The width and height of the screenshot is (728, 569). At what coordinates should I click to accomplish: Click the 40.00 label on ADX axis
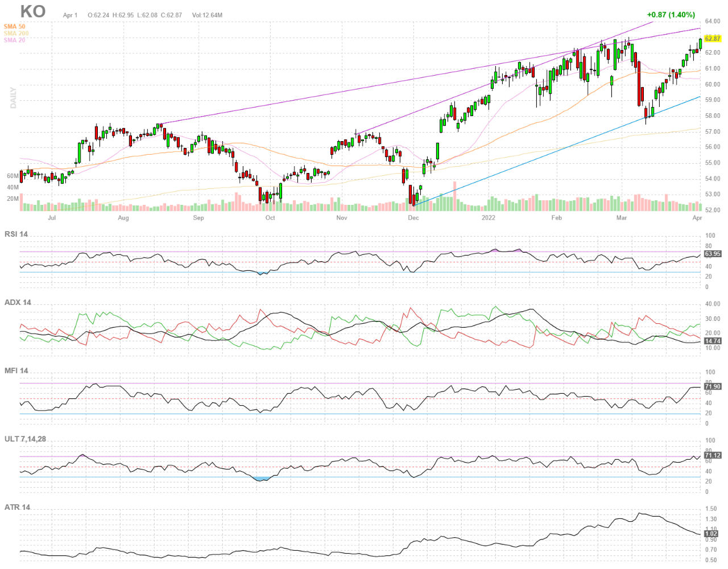pos(713,304)
